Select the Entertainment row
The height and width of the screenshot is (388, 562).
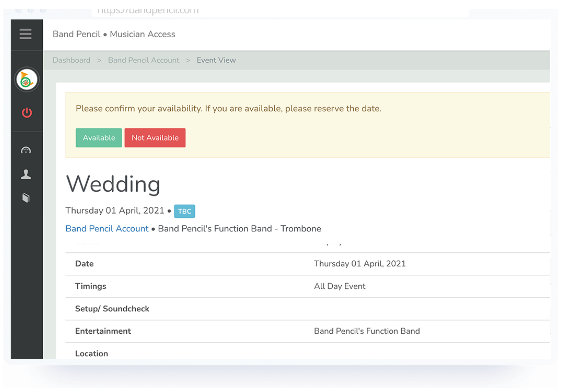pyautogui.click(x=308, y=331)
